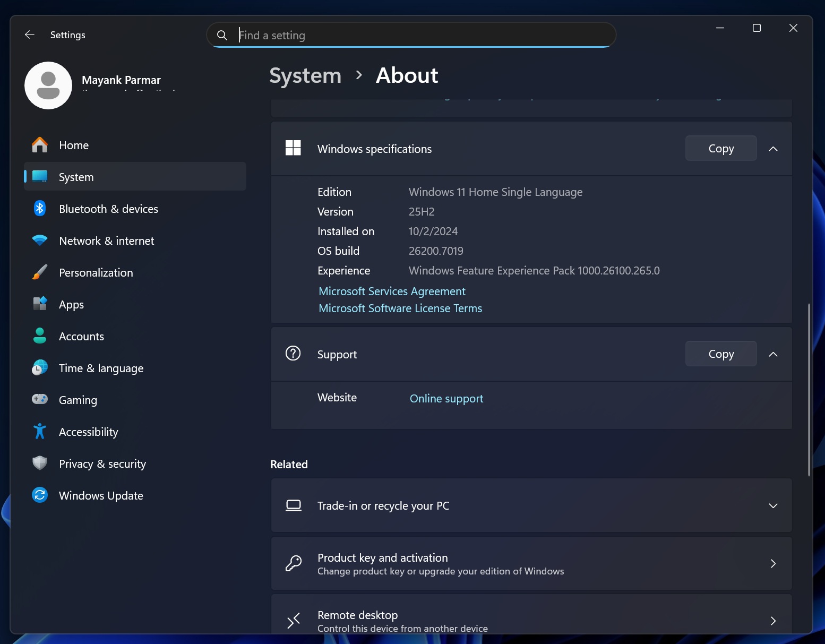825x644 pixels.
Task: Click the Remote desktop icon
Action: point(293,620)
